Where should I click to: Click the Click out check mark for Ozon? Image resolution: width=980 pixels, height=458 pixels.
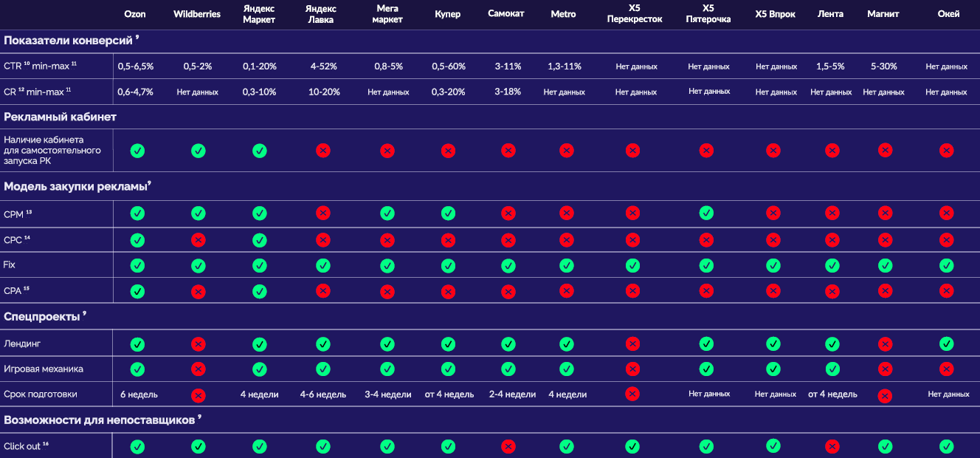[137, 447]
